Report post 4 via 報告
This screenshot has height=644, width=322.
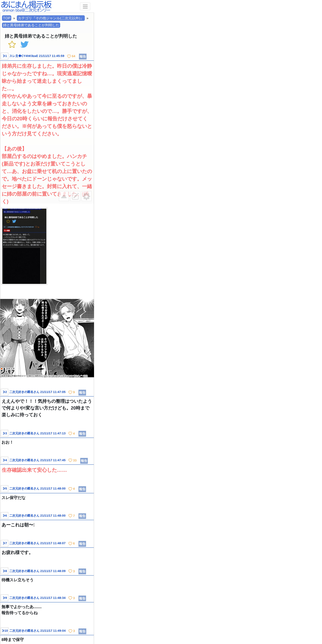click(84, 461)
